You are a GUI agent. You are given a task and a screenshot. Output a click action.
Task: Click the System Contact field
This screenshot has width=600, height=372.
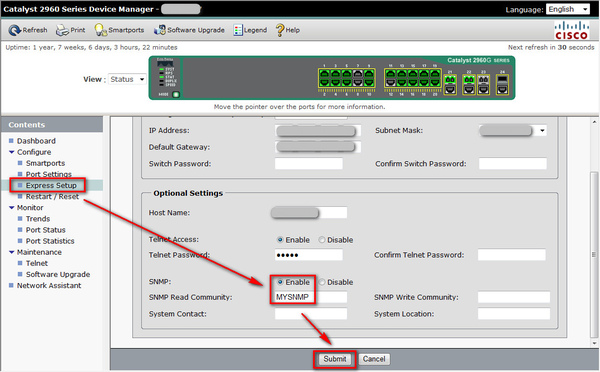311,314
